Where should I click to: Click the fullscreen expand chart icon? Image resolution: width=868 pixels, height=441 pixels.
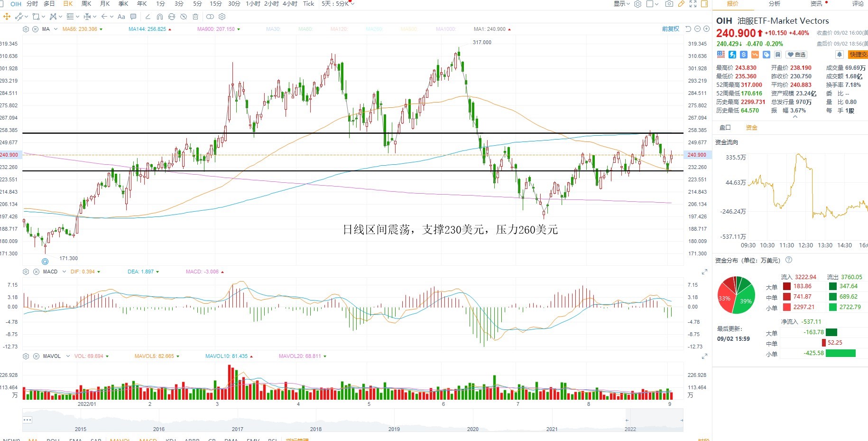[693, 4]
